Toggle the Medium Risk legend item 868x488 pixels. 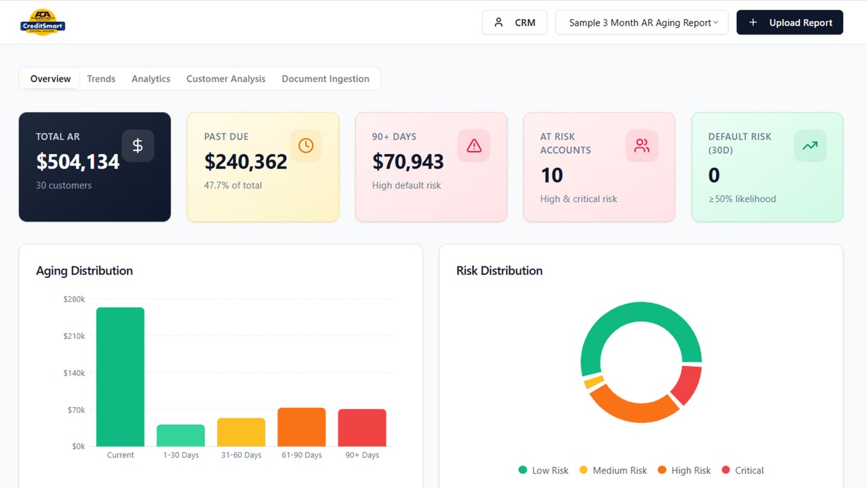pos(613,470)
